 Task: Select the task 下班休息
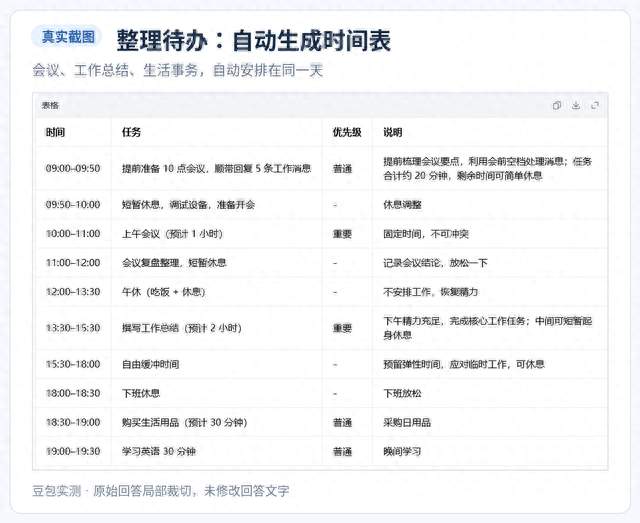[x=141, y=393]
